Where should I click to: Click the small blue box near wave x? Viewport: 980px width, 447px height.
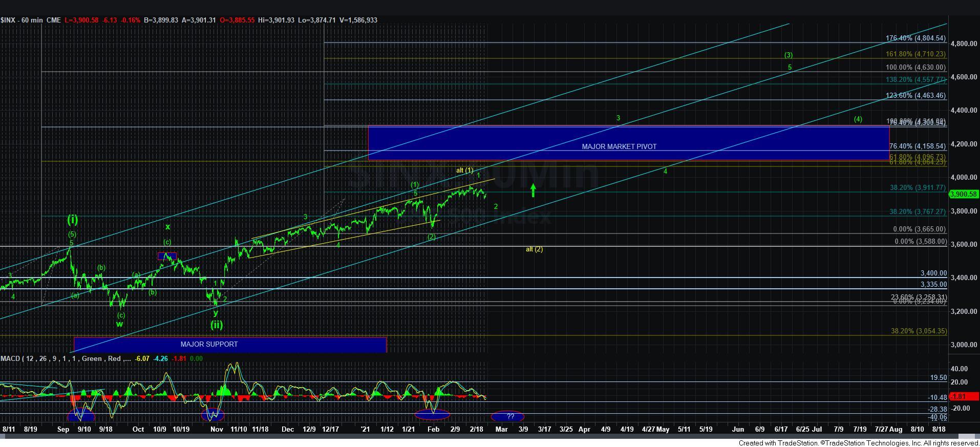[x=167, y=256]
